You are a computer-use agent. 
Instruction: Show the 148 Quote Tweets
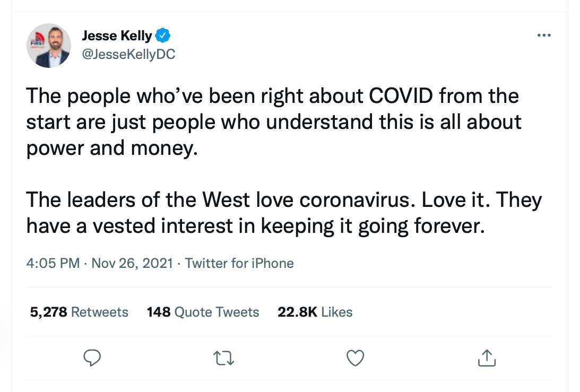click(x=203, y=312)
